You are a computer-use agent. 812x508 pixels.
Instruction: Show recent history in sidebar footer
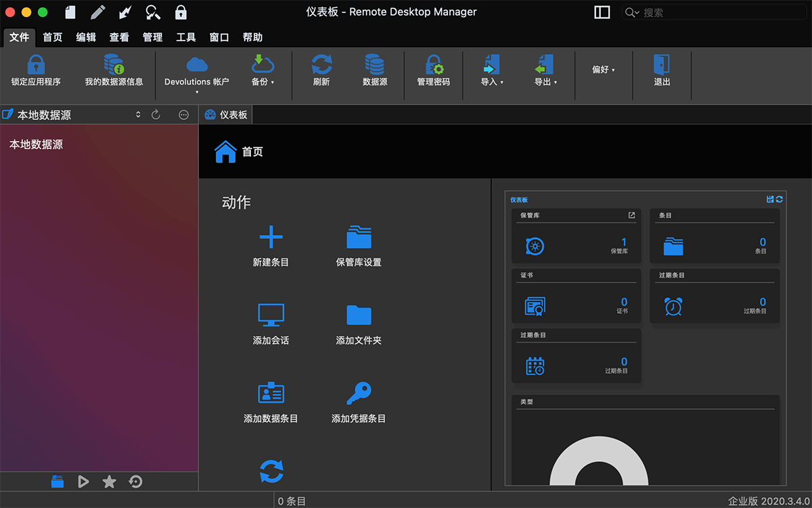pos(135,482)
